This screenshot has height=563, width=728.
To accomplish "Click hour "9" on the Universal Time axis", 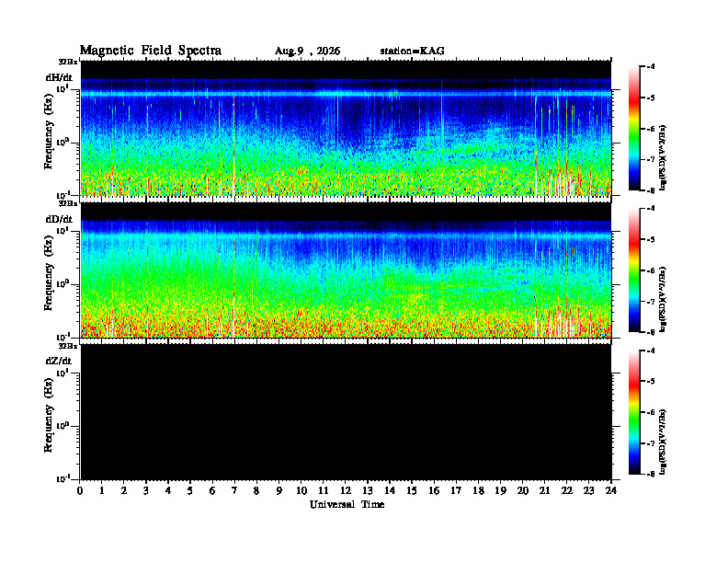I will (x=279, y=490).
